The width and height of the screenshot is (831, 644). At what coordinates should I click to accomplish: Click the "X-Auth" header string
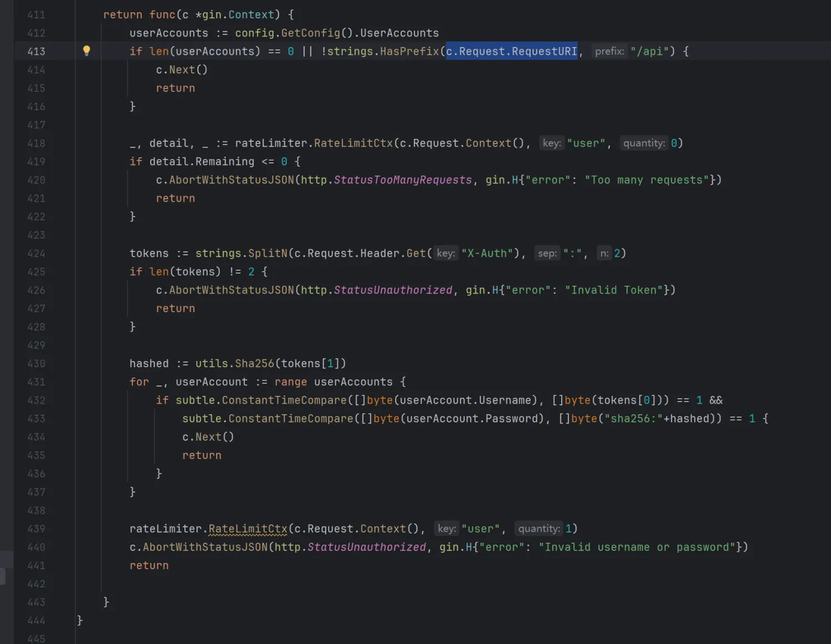(x=488, y=254)
